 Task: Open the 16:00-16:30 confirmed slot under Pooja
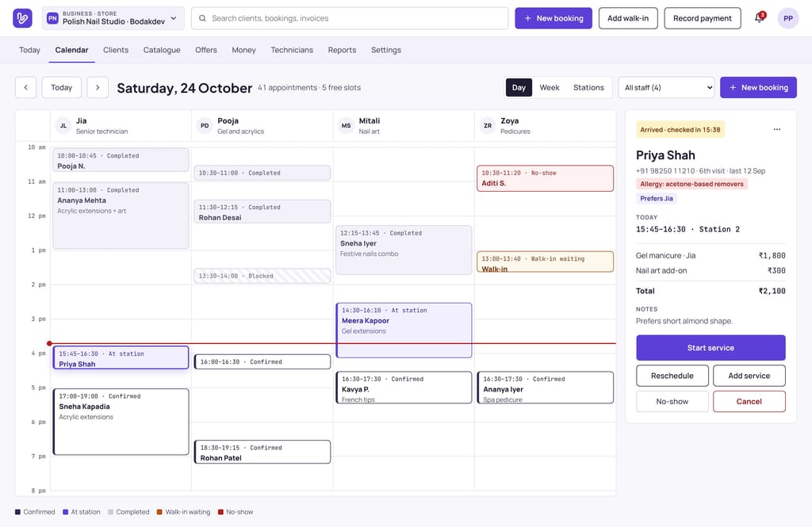click(262, 362)
